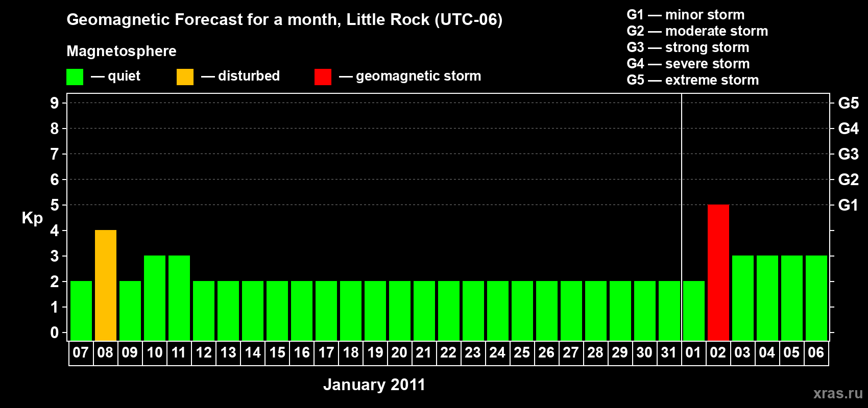Screen dimensions: 868x408
Task: Click the January 2011 month label
Action: (374, 385)
